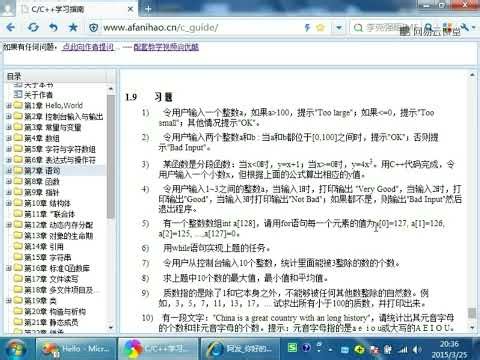The width and height of the screenshot is (480, 360).
Task: Open folder icon of 第17章 文件读写
Action: (18, 279)
